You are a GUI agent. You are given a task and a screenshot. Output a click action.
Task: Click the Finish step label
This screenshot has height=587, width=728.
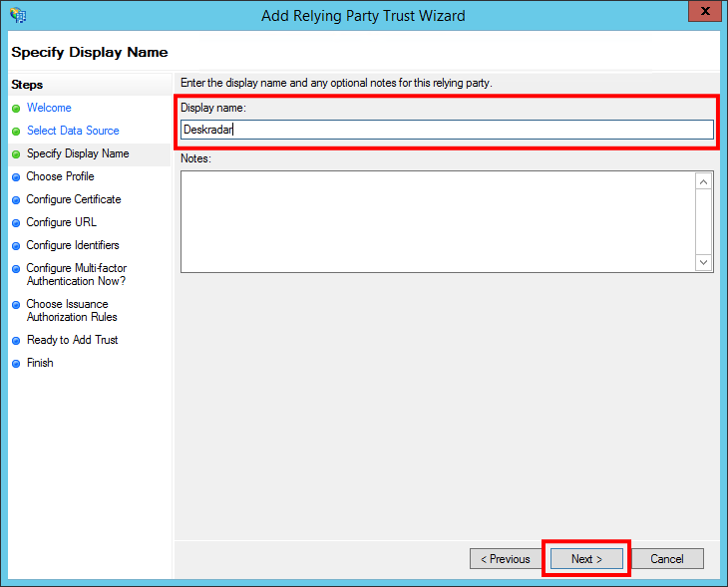40,363
